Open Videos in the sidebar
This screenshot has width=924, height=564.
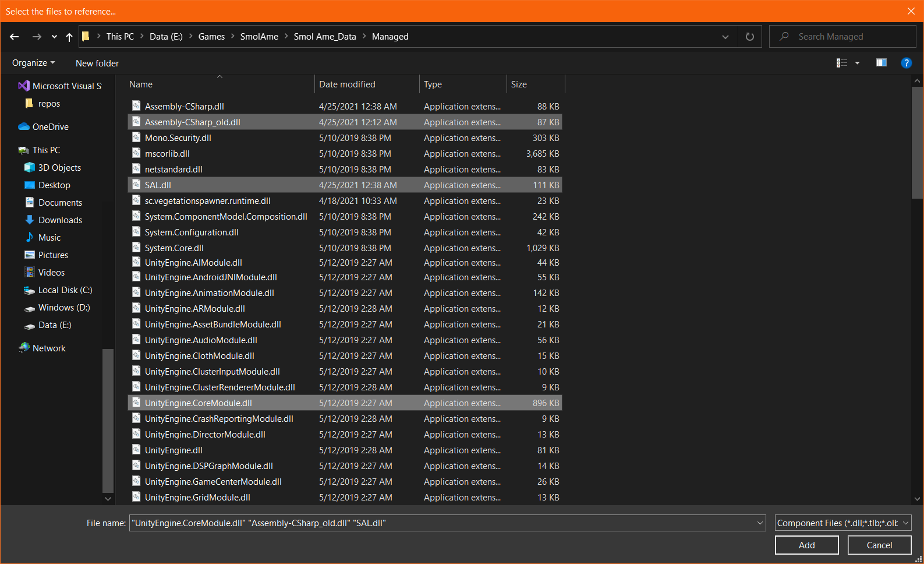point(45,272)
